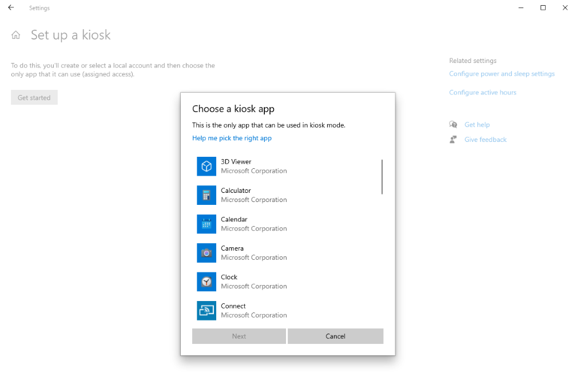Open the Help me pick the right app link
This screenshot has height=392, width=572.
[232, 138]
